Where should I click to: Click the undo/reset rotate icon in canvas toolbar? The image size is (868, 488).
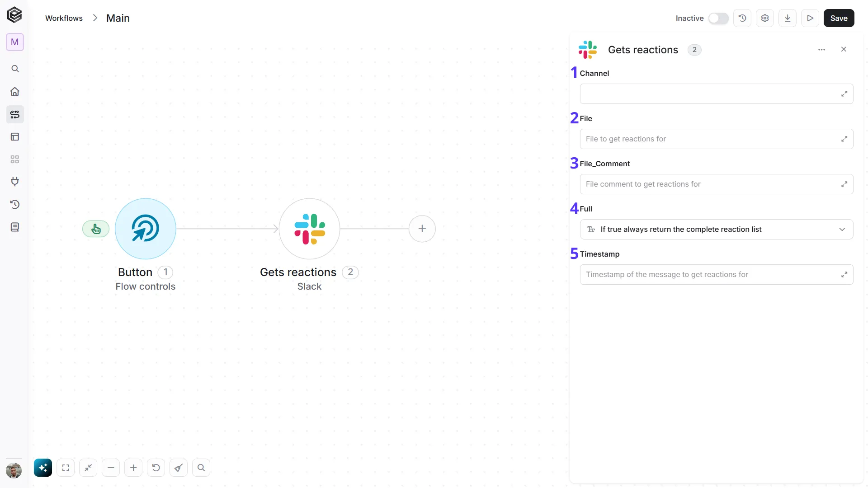click(x=156, y=468)
